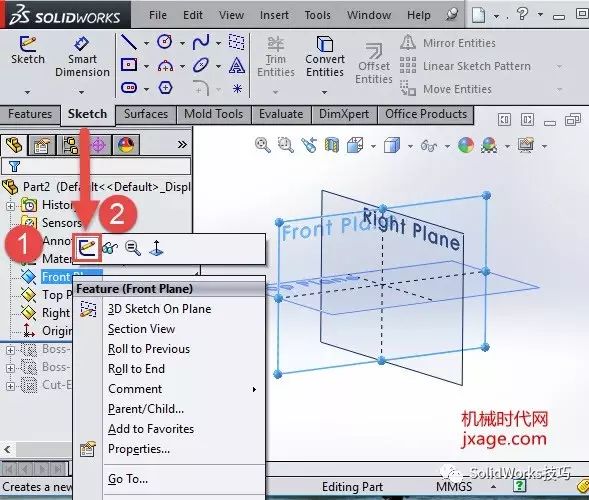The height and width of the screenshot is (500, 589).
Task: Switch to the Evaluate tab
Action: tap(281, 114)
